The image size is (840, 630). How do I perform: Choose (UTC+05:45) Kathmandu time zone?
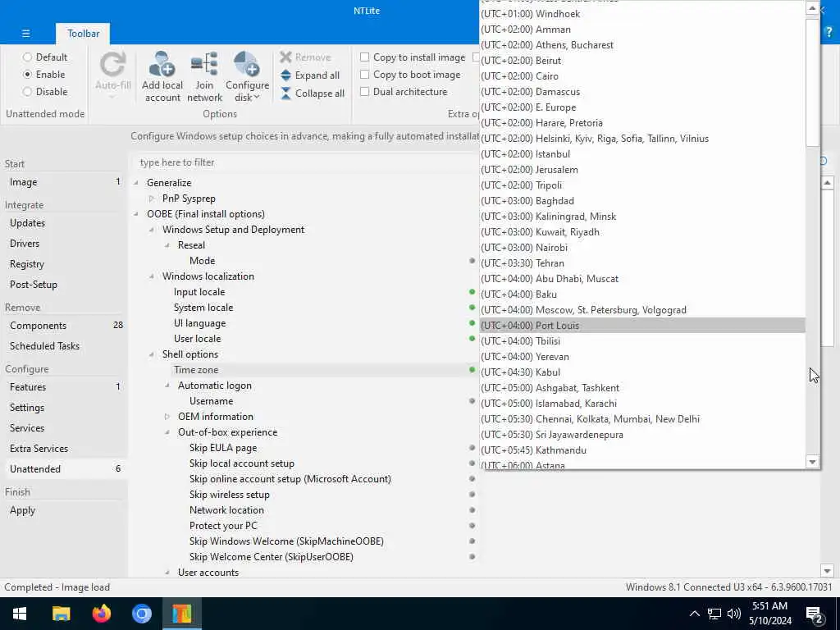coord(642,450)
